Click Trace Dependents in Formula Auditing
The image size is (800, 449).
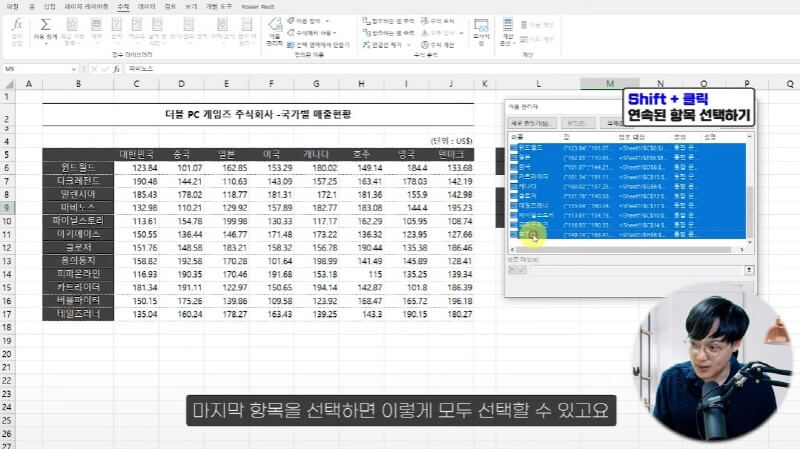[x=388, y=33]
